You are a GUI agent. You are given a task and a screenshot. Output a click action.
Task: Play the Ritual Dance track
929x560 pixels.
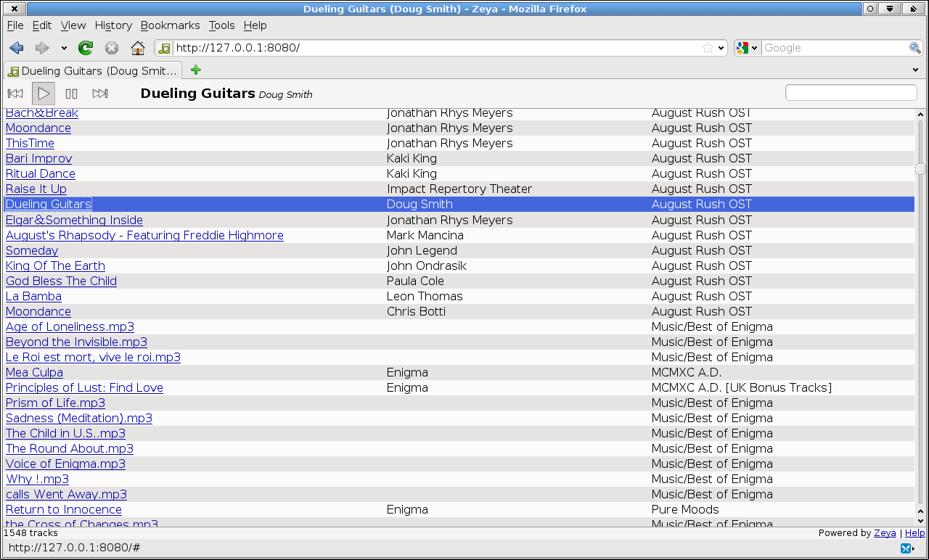[41, 174]
